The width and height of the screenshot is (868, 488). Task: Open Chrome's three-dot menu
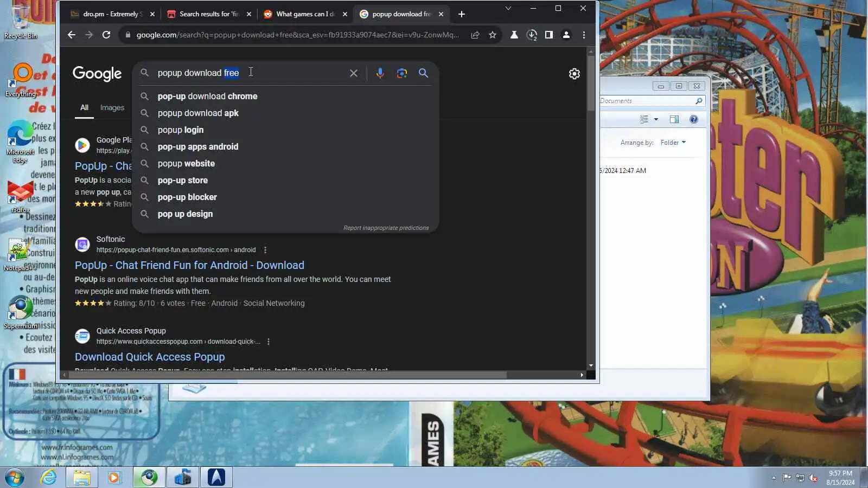point(584,35)
